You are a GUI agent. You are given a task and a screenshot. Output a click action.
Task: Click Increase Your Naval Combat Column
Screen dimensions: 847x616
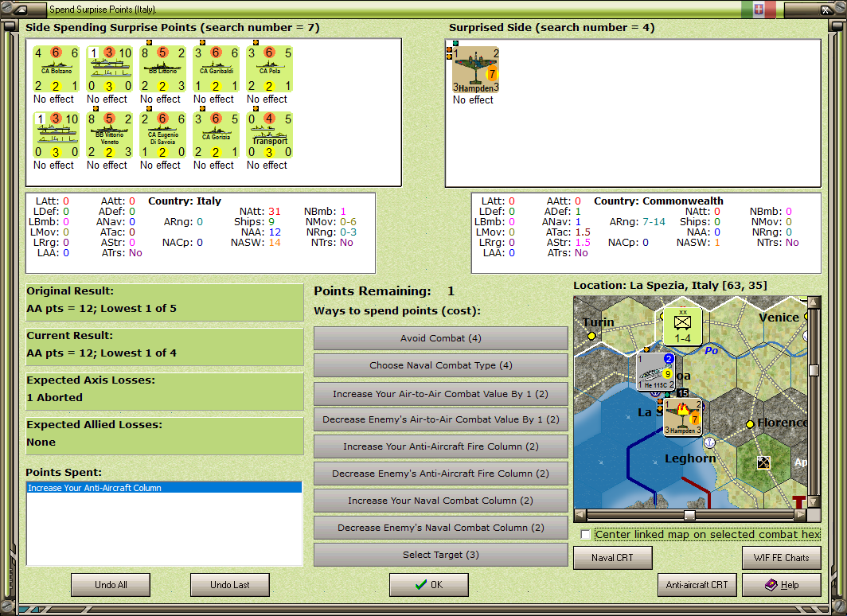click(441, 501)
